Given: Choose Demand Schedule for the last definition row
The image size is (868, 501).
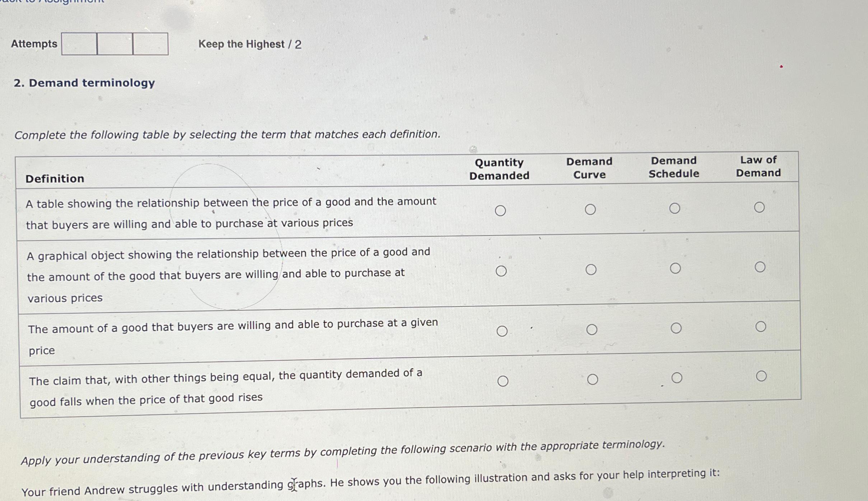Looking at the screenshot, I should pos(676,377).
